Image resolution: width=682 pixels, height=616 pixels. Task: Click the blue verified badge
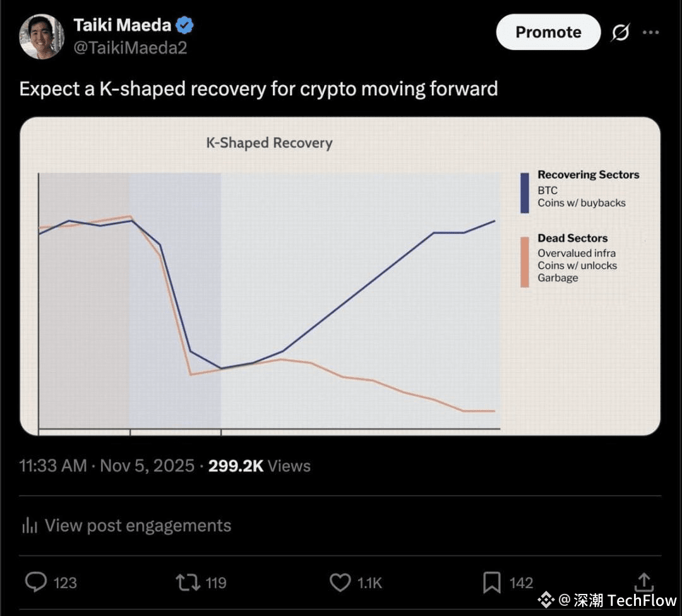tap(184, 25)
